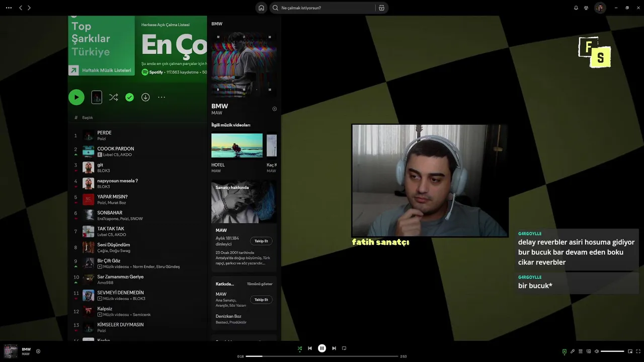Click the large BMW album cover in side panel
The height and width of the screenshot is (362, 644).
[x=244, y=64]
